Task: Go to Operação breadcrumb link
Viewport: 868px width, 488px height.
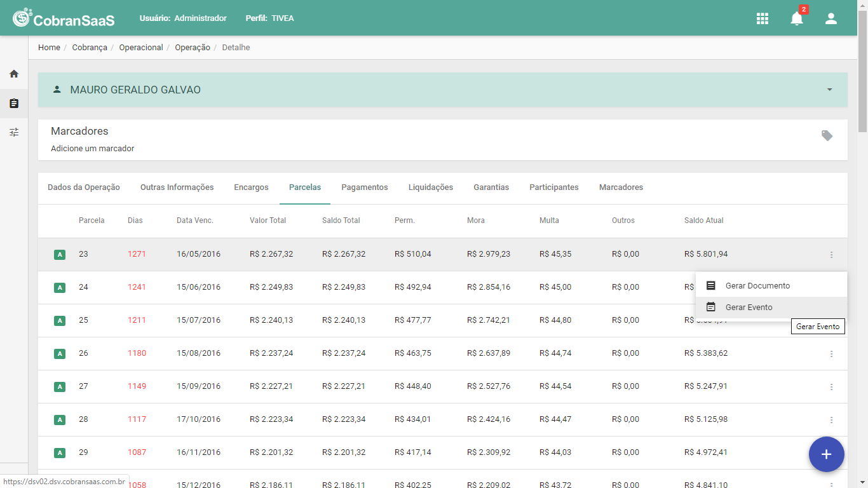Action: [x=193, y=48]
